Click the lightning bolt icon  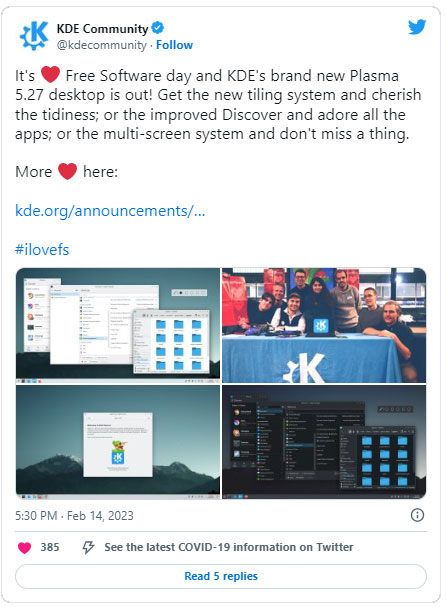coord(88,548)
